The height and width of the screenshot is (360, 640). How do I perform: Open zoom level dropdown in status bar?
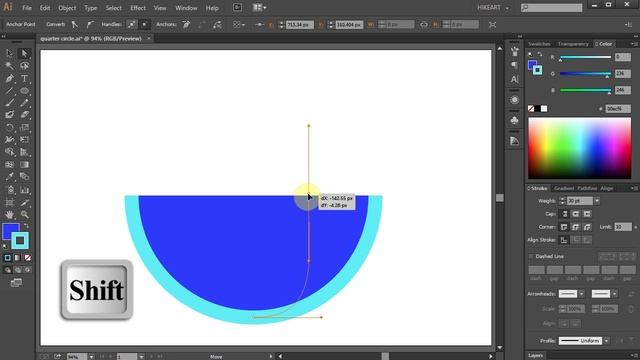point(91,357)
